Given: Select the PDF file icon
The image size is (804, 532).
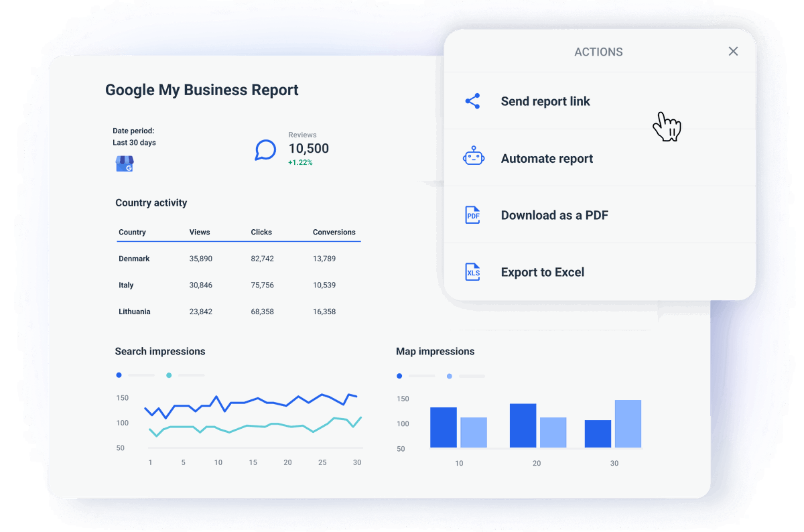Looking at the screenshot, I should 472,214.
